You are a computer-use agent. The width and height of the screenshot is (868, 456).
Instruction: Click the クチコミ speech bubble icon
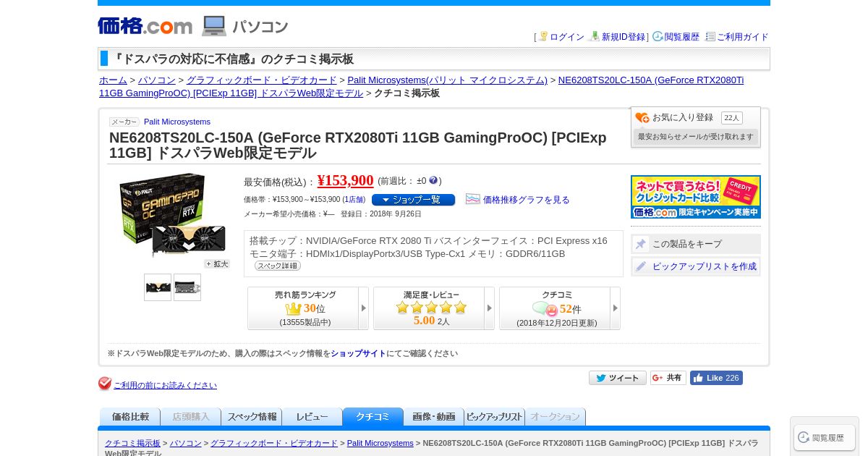545,309
